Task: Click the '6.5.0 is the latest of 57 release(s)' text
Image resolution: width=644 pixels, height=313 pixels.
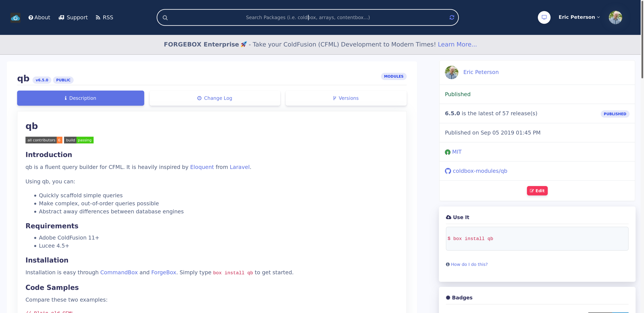Action: 491,114
